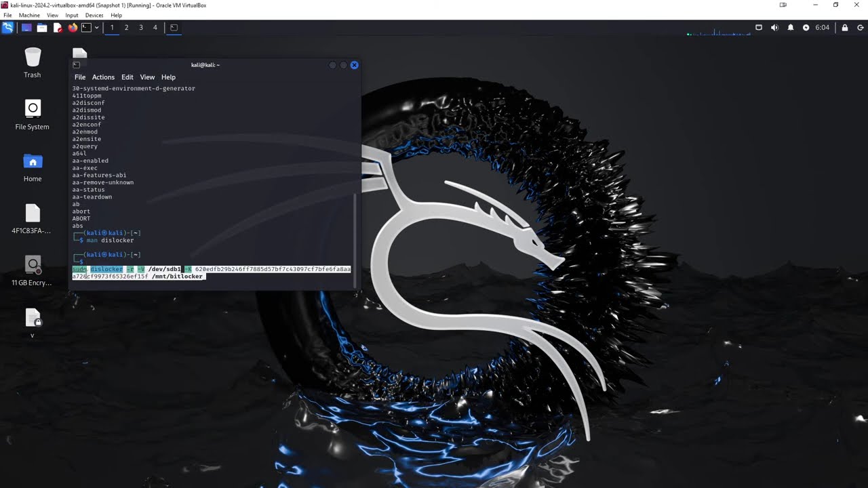Lock the screen with padlock icon
The height and width of the screenshot is (488, 868).
[844, 28]
